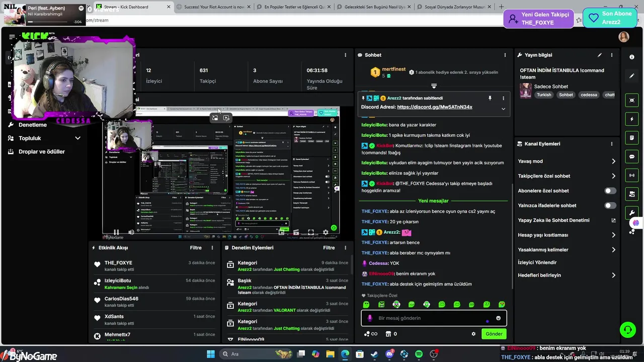Click in the Bir mesaj gönderin field
644x362 pixels.
tap(434, 318)
